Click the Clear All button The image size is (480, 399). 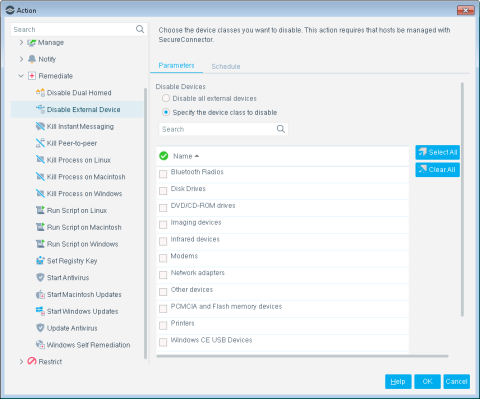click(437, 170)
